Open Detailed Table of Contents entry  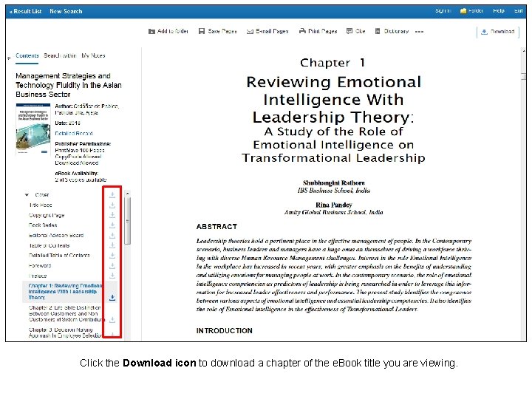tap(59, 255)
